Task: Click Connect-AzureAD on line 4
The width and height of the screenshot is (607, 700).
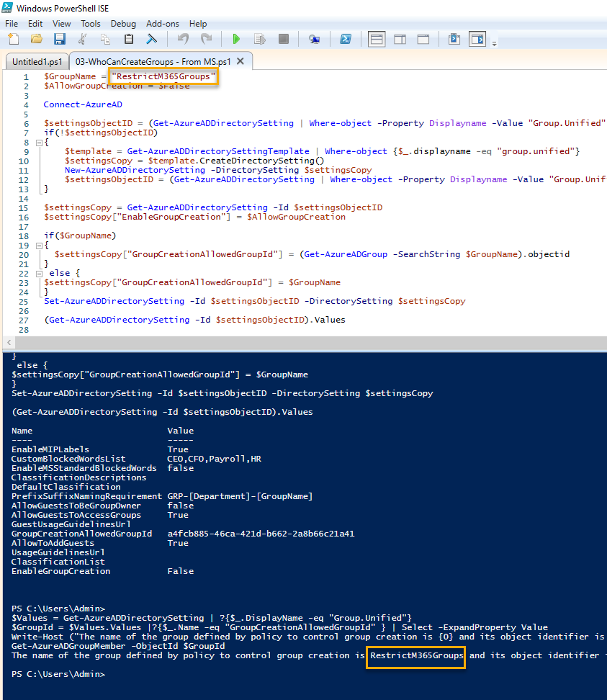Action: 83,104
